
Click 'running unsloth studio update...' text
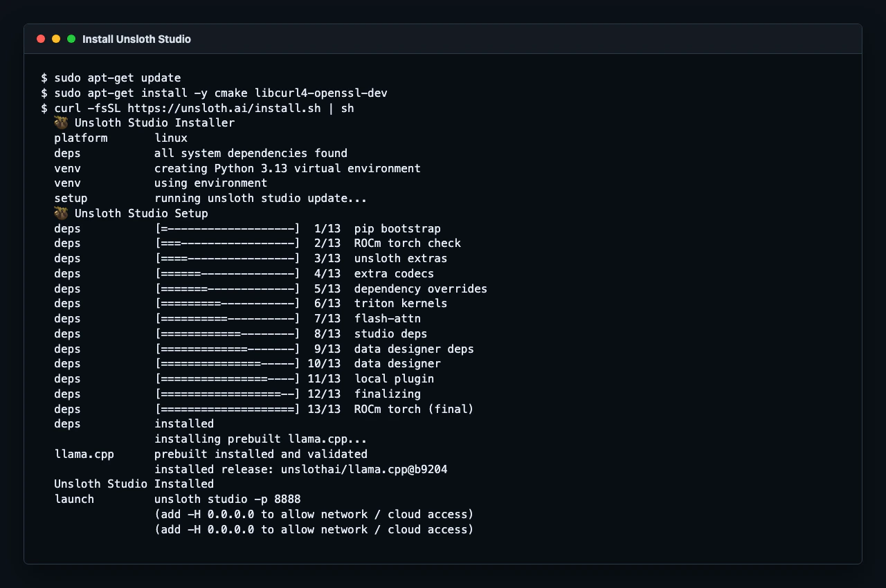coord(260,199)
